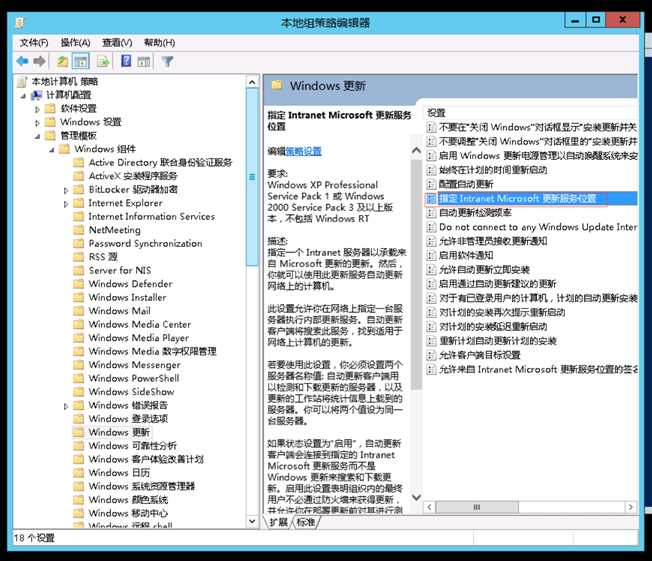
Task: Click the RSS 源 folder icon
Action: [x=79, y=257]
